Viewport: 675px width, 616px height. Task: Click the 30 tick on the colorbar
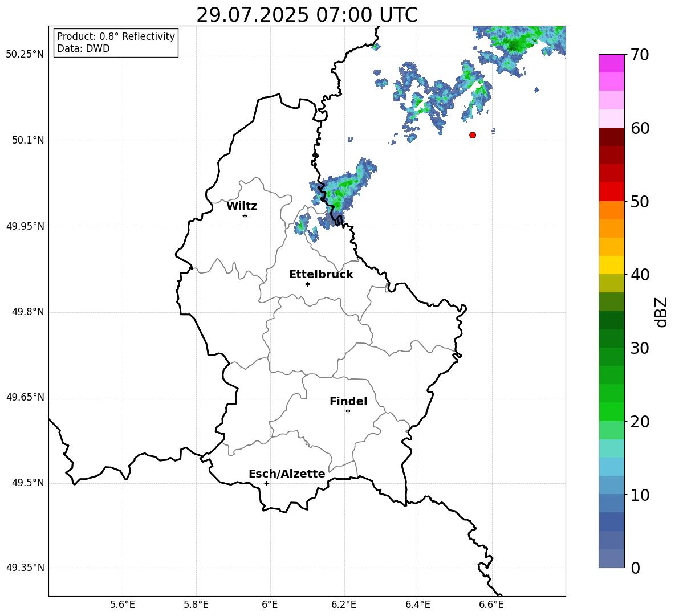click(640, 348)
